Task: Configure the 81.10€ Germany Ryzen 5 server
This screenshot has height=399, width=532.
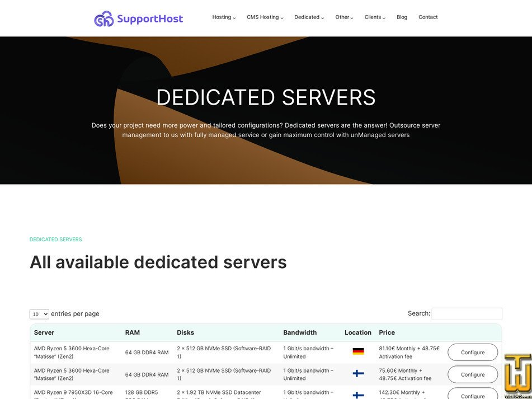Action: pyautogui.click(x=473, y=353)
